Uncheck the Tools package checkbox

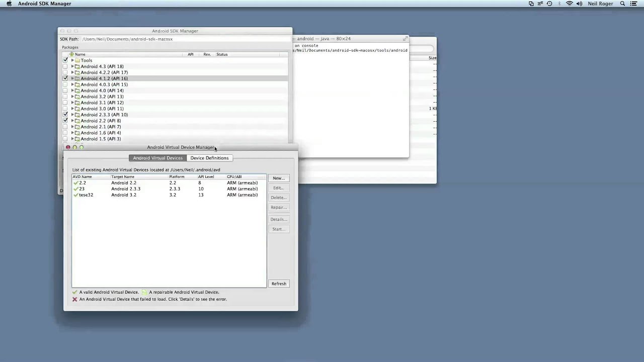point(65,60)
